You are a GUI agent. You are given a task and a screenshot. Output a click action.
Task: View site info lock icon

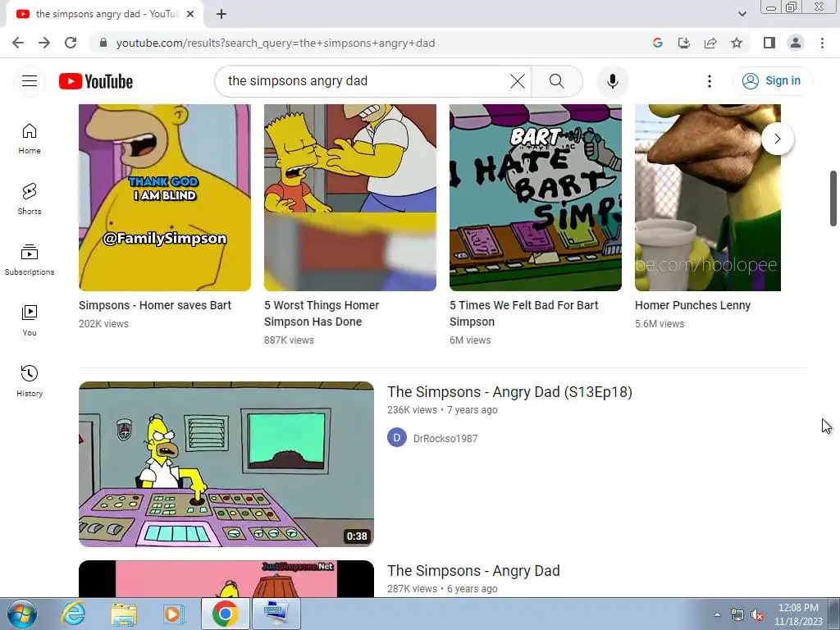(103, 43)
